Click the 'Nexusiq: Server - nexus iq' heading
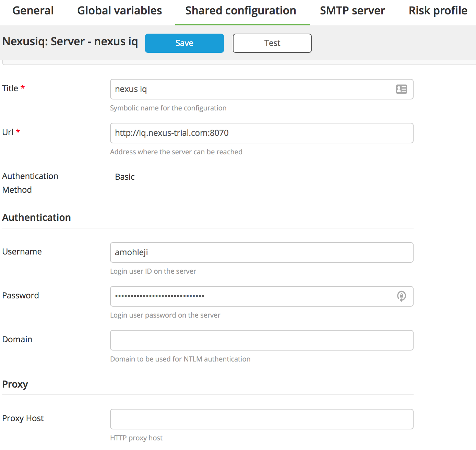The height and width of the screenshot is (450, 476). (x=70, y=42)
